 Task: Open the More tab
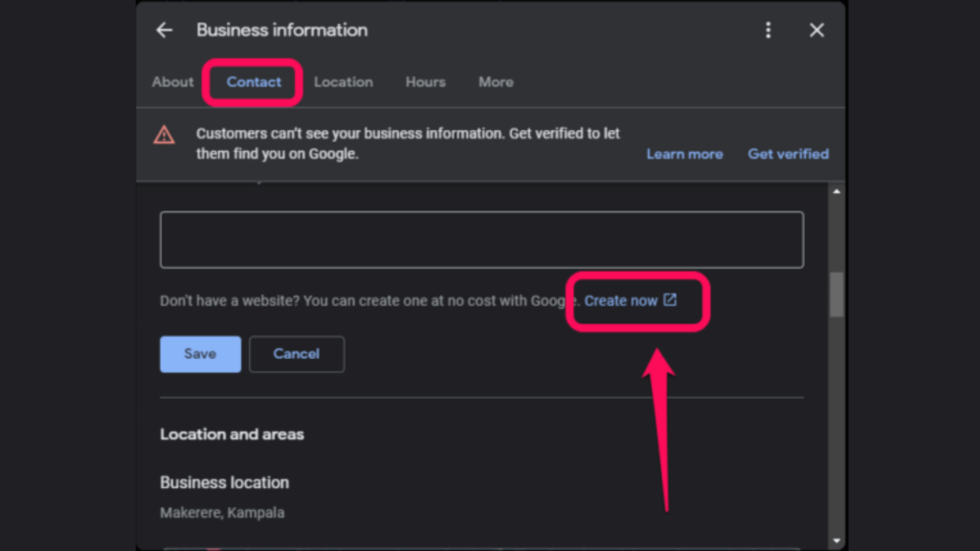497,82
